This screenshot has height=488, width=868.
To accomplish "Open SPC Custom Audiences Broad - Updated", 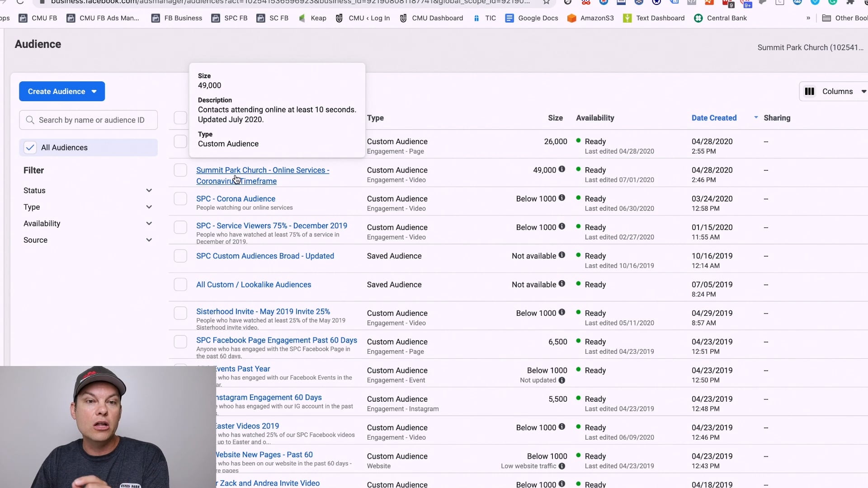I will 265,256.
